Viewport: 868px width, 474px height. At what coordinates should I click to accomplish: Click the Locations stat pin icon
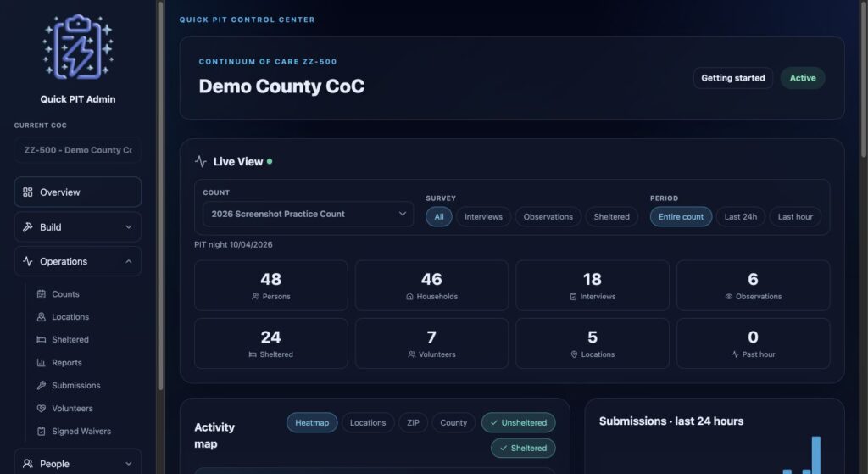(574, 354)
